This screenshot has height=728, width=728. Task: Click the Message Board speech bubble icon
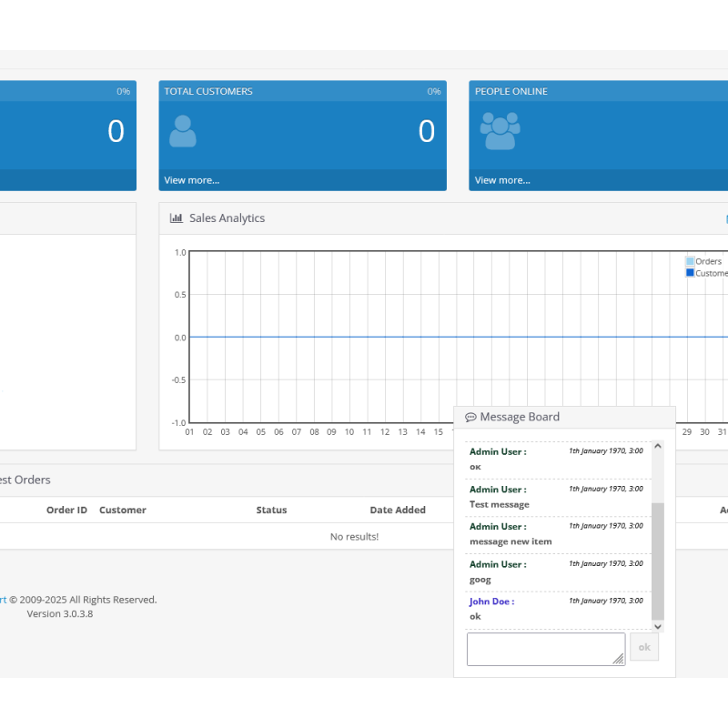click(x=470, y=418)
